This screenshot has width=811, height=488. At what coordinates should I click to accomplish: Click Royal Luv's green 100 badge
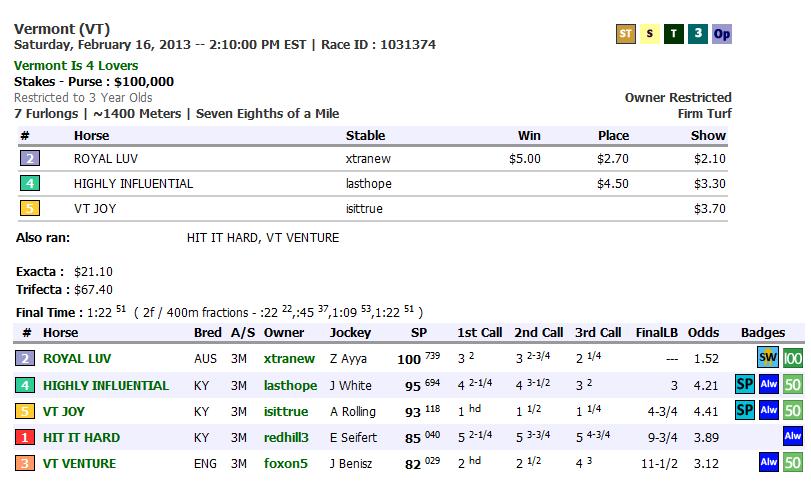pos(793,358)
